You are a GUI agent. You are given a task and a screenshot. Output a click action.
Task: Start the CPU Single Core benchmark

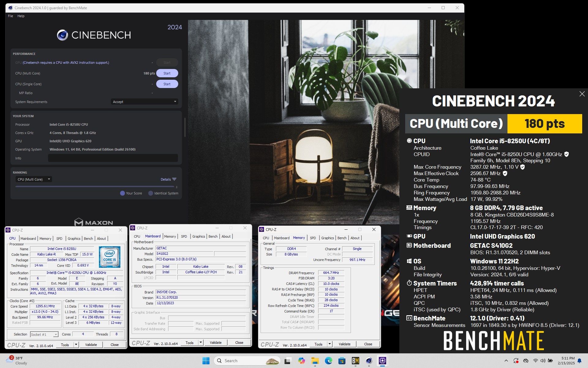[167, 84]
